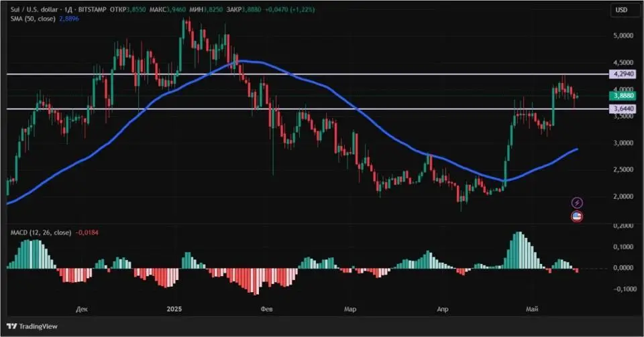Select the upper white horizontal resistance line

coord(307,74)
